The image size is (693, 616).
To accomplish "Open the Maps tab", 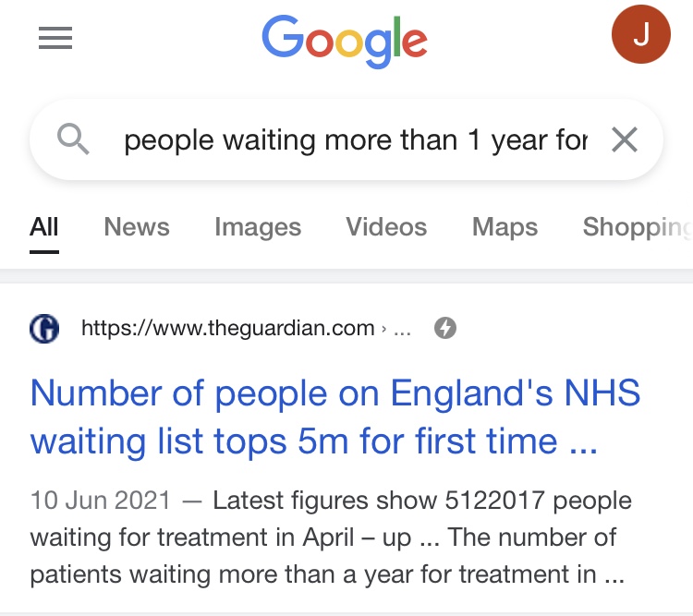I will pyautogui.click(x=505, y=227).
